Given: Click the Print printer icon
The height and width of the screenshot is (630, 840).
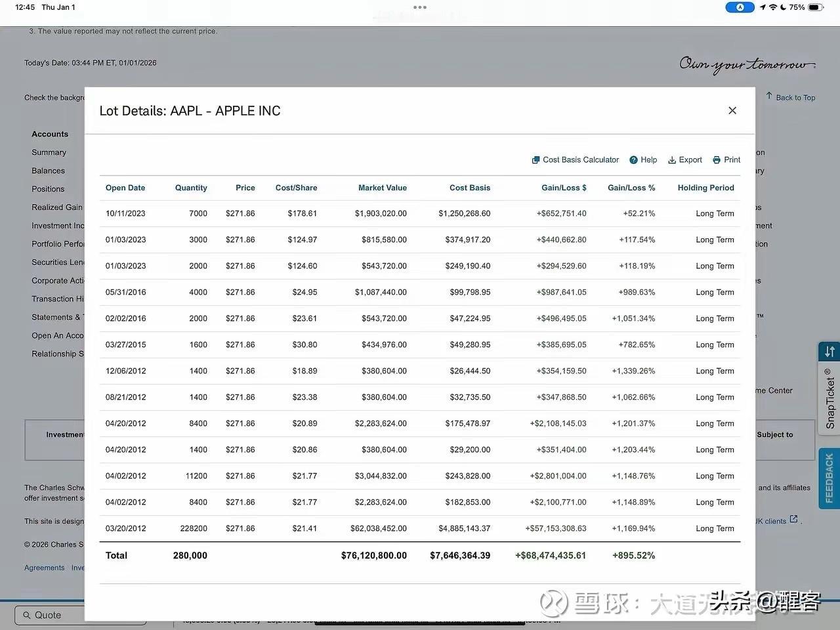Looking at the screenshot, I should pos(717,159).
